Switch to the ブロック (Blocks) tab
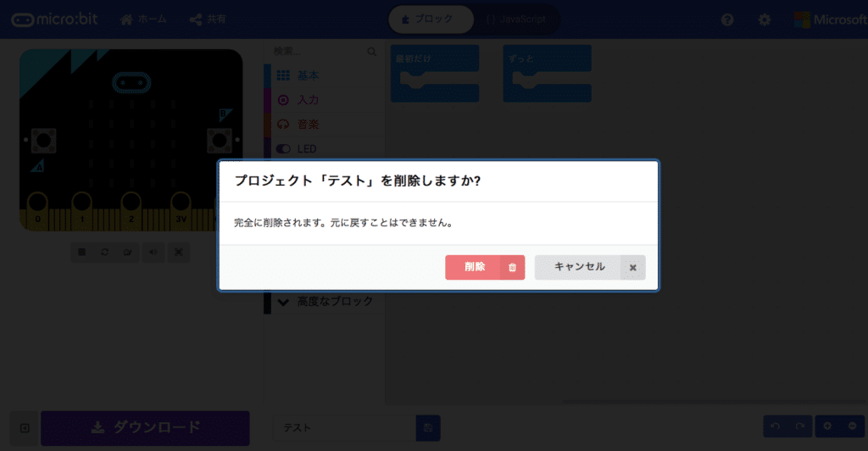The image size is (868, 451). click(x=431, y=19)
